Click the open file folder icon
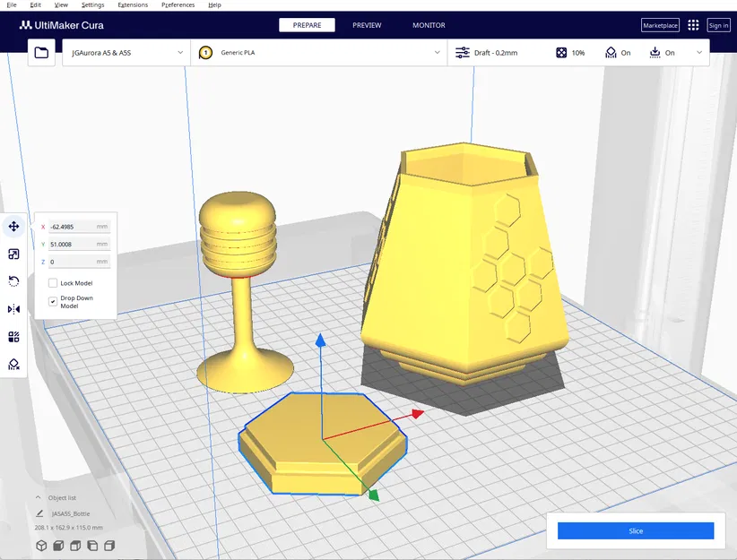 tap(41, 52)
